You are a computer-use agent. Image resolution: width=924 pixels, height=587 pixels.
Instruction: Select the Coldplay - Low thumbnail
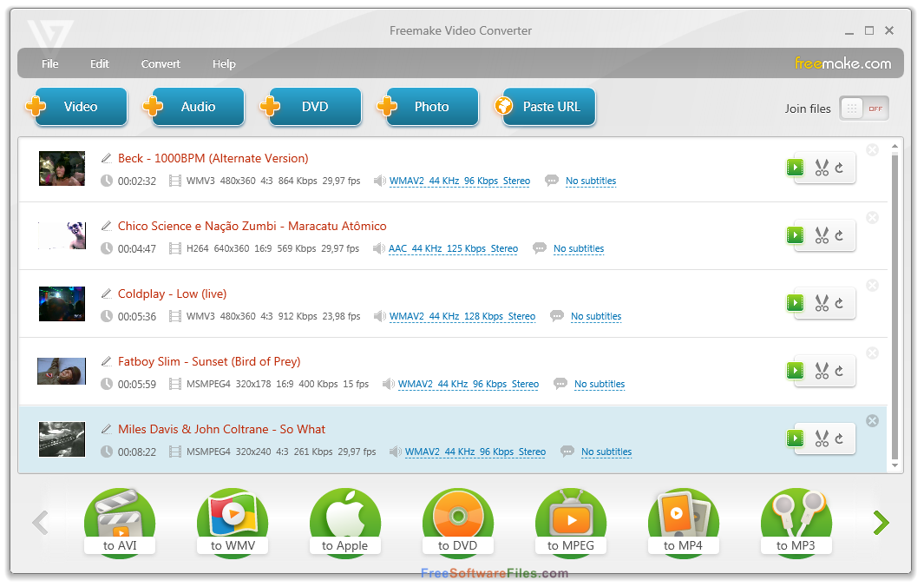point(62,304)
